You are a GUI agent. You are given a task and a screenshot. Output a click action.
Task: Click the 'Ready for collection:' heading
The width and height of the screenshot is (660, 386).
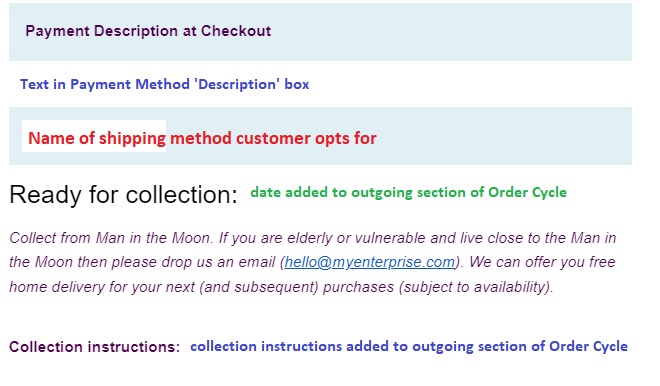tap(123, 194)
